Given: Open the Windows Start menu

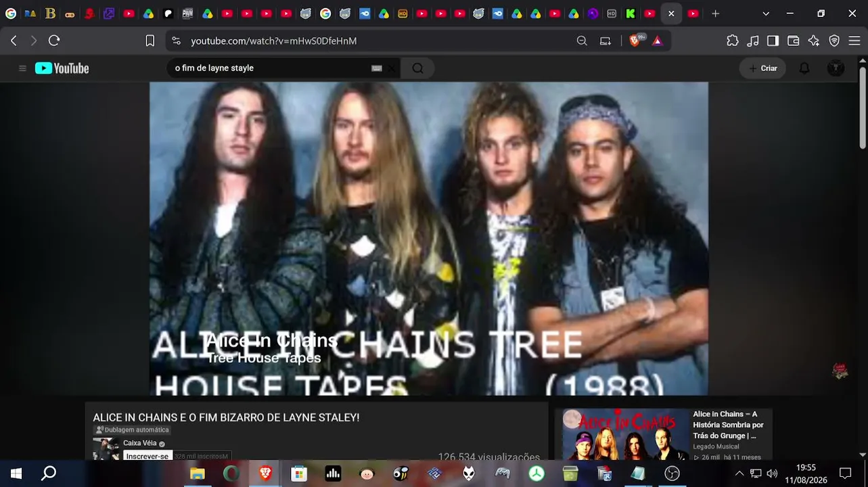Looking at the screenshot, I should [x=16, y=473].
